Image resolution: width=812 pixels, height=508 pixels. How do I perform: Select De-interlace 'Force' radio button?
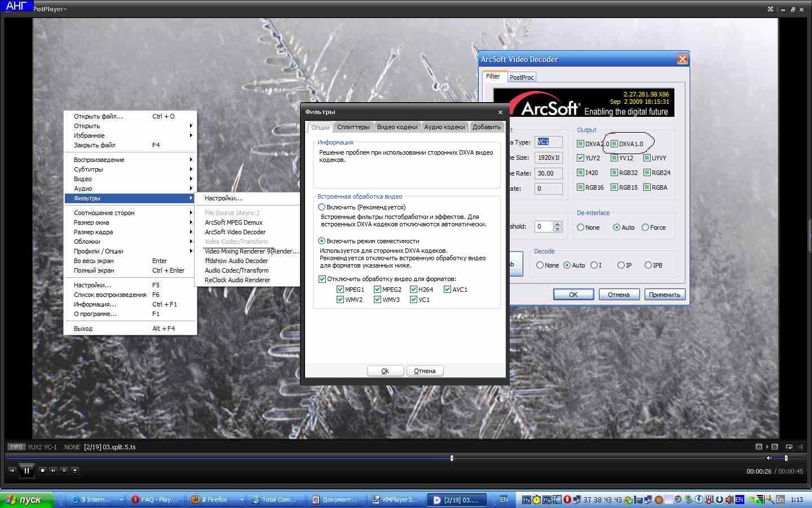coord(645,227)
